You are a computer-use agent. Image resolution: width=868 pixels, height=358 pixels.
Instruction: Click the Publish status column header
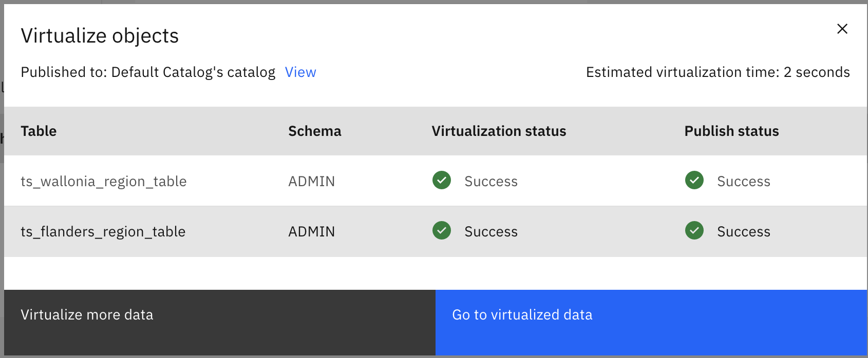(x=731, y=131)
